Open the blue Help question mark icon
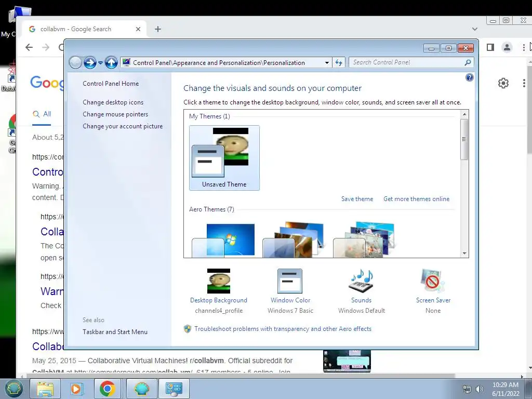This screenshot has width=532, height=399. 469,77
